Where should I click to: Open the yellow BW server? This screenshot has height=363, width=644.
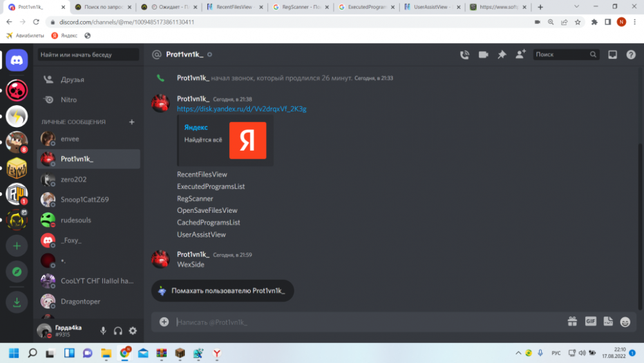click(x=17, y=168)
